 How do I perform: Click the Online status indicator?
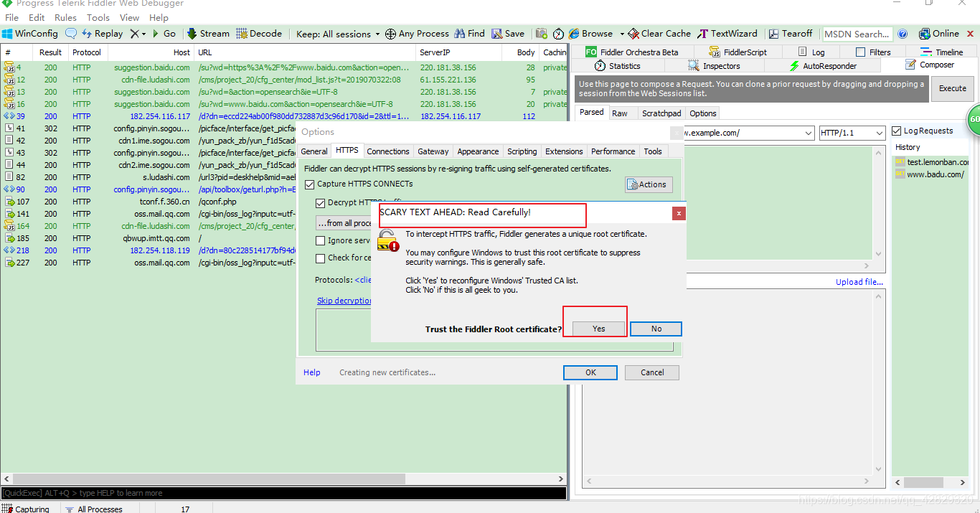[x=938, y=34]
